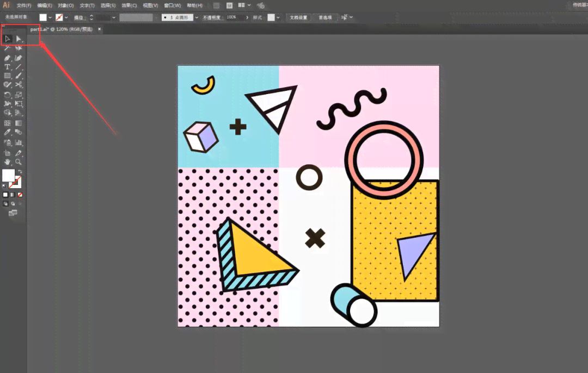Open the 样式 graphic style dropdown
The height and width of the screenshot is (373, 588).
(x=278, y=17)
